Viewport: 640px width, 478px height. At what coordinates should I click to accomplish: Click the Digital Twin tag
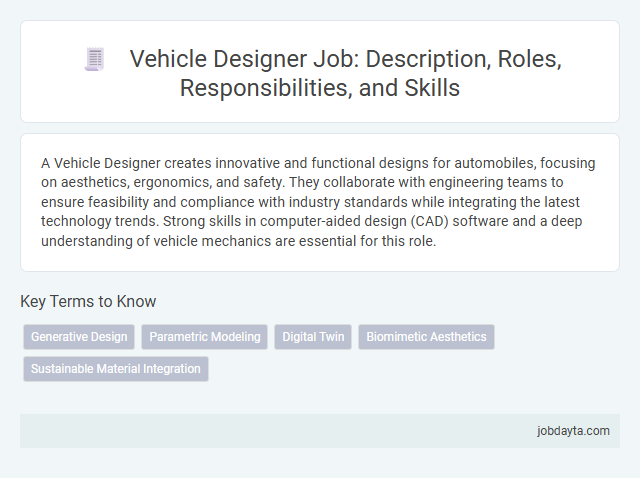pos(313,337)
